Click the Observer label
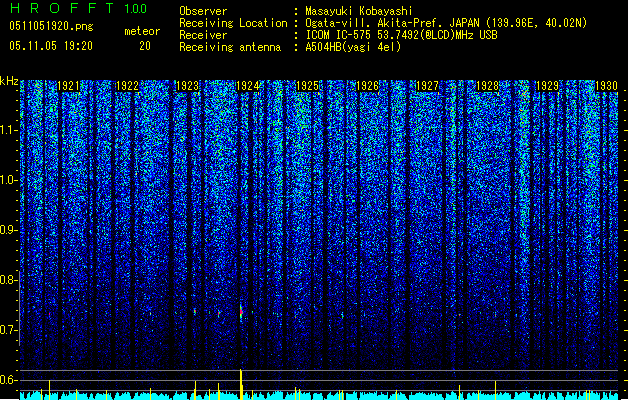629x400 pixels. [203, 11]
